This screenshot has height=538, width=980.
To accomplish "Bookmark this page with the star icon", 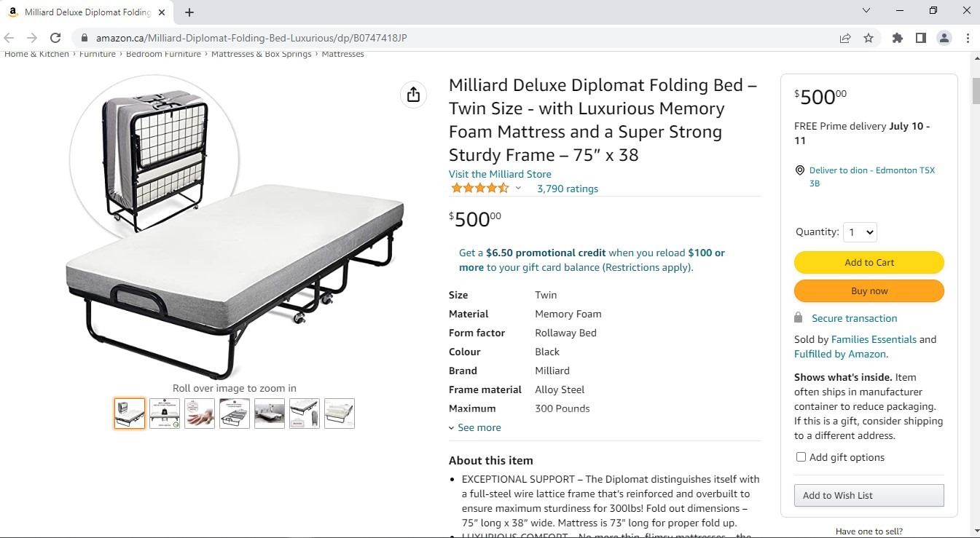I will click(869, 38).
